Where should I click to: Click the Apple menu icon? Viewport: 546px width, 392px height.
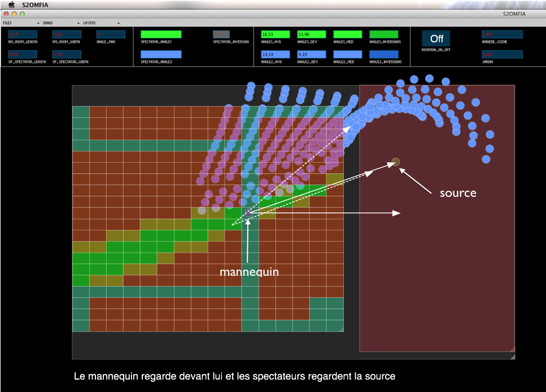point(11,5)
